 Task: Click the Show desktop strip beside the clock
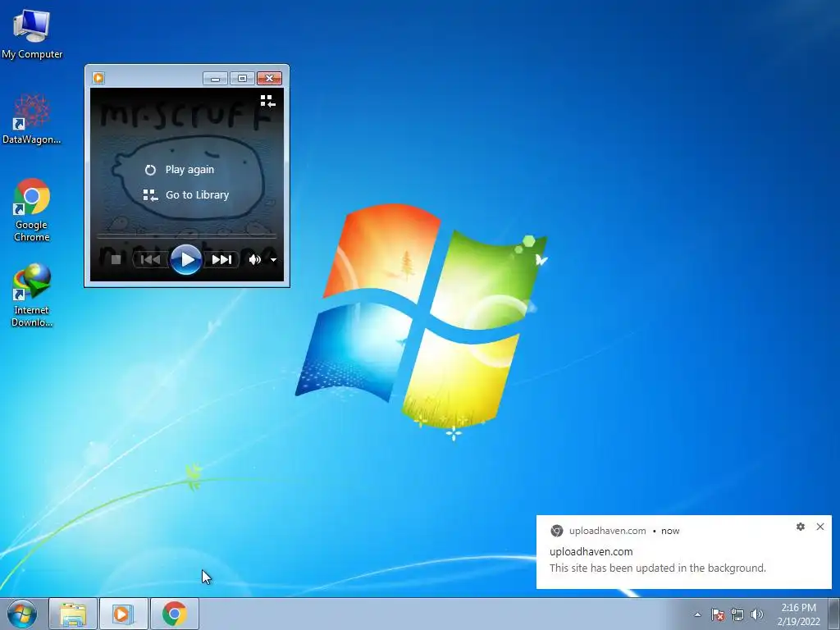coord(834,614)
